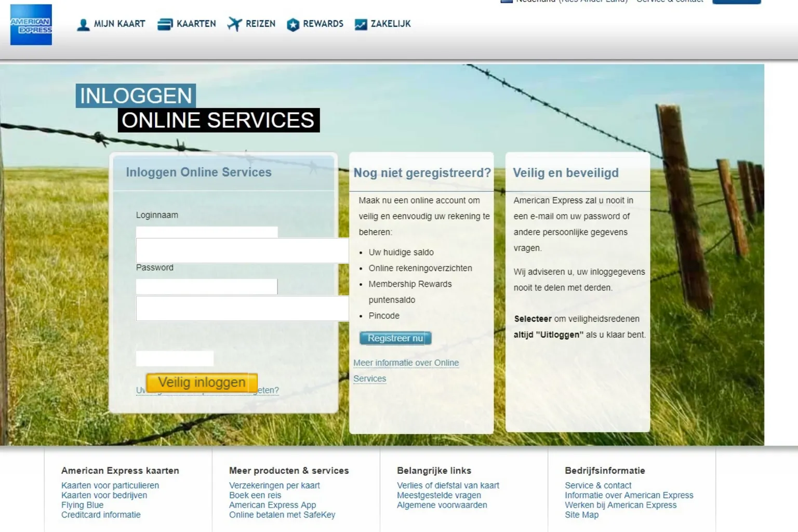This screenshot has height=532, width=798.
Task: Go to Verzekeringen per kaart
Action: point(274,485)
